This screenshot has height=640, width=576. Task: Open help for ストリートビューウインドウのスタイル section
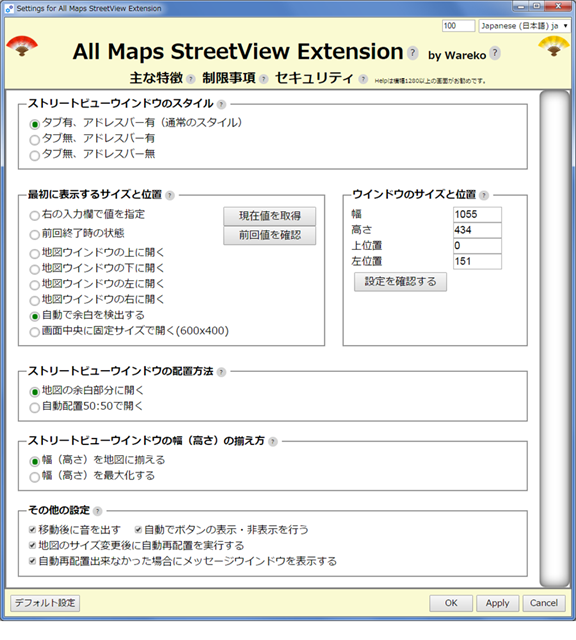pyautogui.click(x=221, y=104)
